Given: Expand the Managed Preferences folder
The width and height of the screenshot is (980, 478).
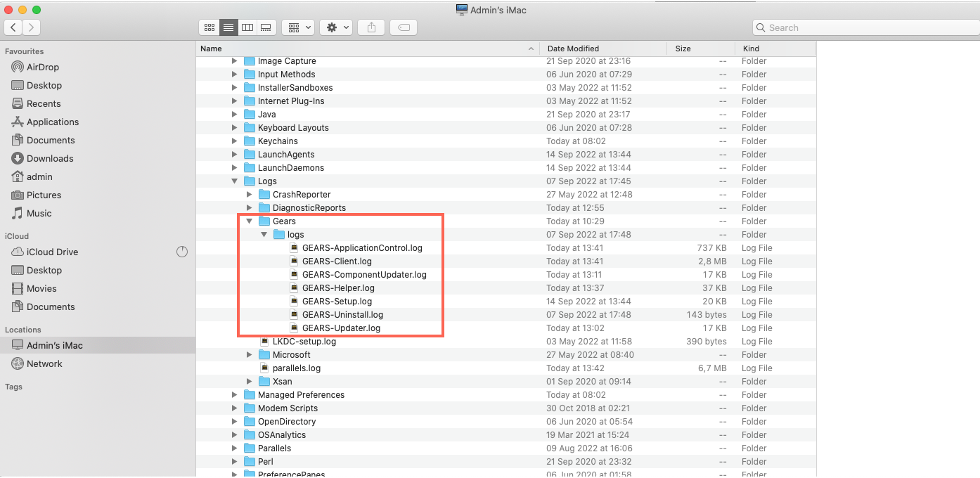Looking at the screenshot, I should (x=235, y=395).
